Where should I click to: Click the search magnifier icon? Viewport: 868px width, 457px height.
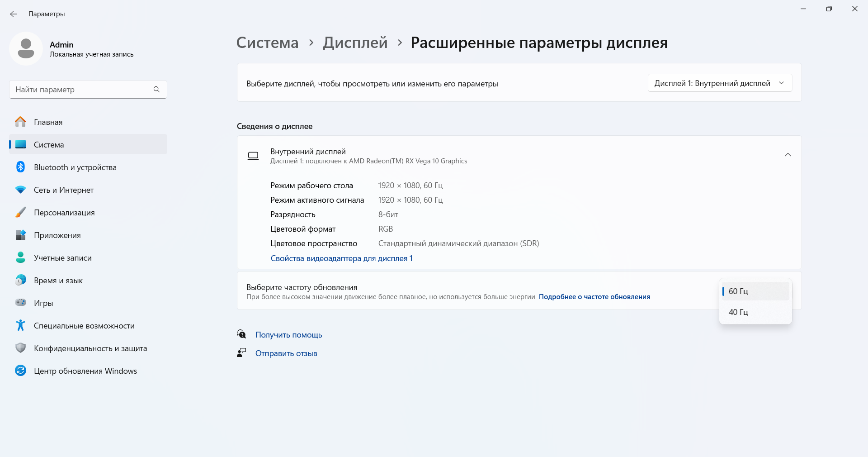point(156,90)
